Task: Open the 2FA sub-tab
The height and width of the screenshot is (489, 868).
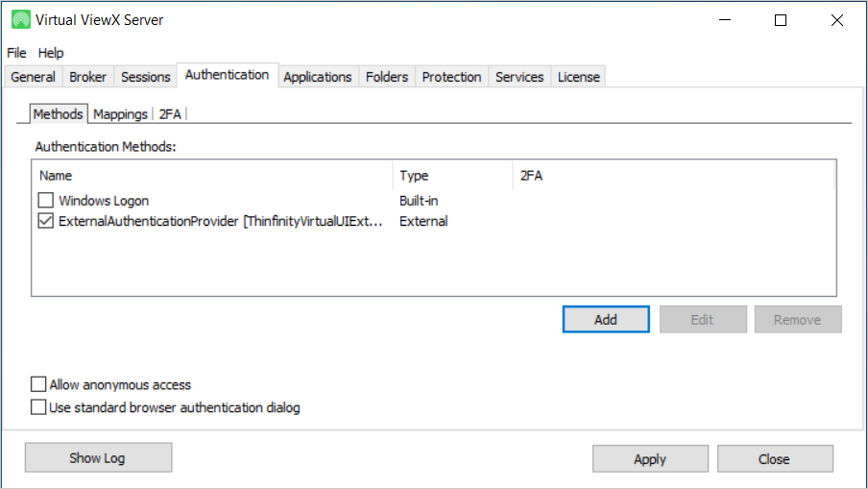Action: [x=170, y=114]
